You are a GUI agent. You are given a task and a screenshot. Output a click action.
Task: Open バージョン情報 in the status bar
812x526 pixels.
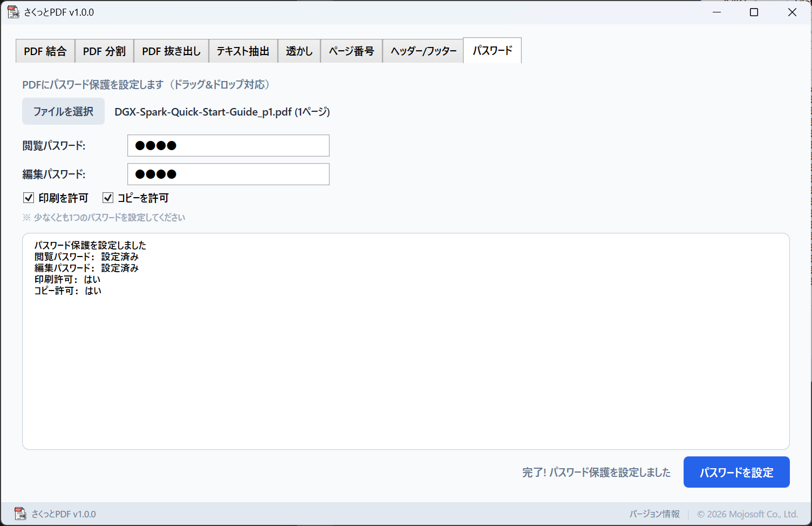click(x=654, y=514)
